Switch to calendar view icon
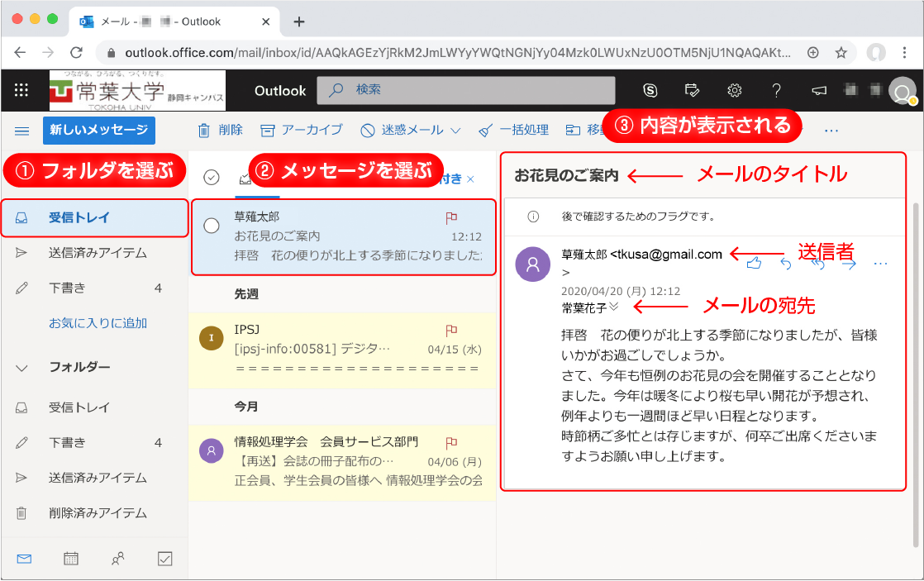The width and height of the screenshot is (924, 581). [x=71, y=560]
